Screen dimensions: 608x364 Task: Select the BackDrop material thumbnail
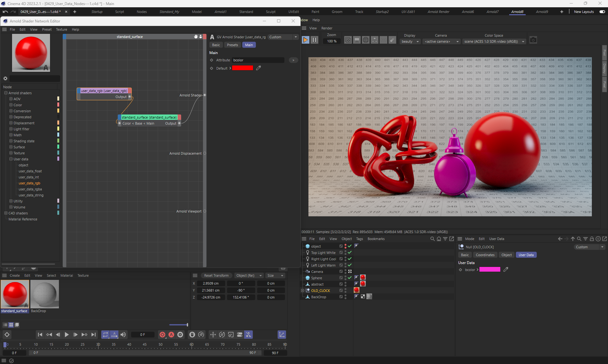coord(45,294)
